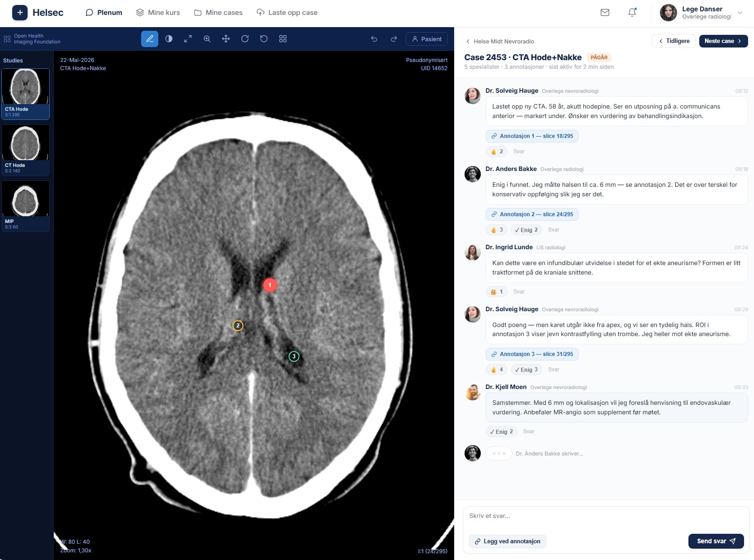Open the notifications bell
754x560 pixels.
pyautogui.click(x=632, y=13)
